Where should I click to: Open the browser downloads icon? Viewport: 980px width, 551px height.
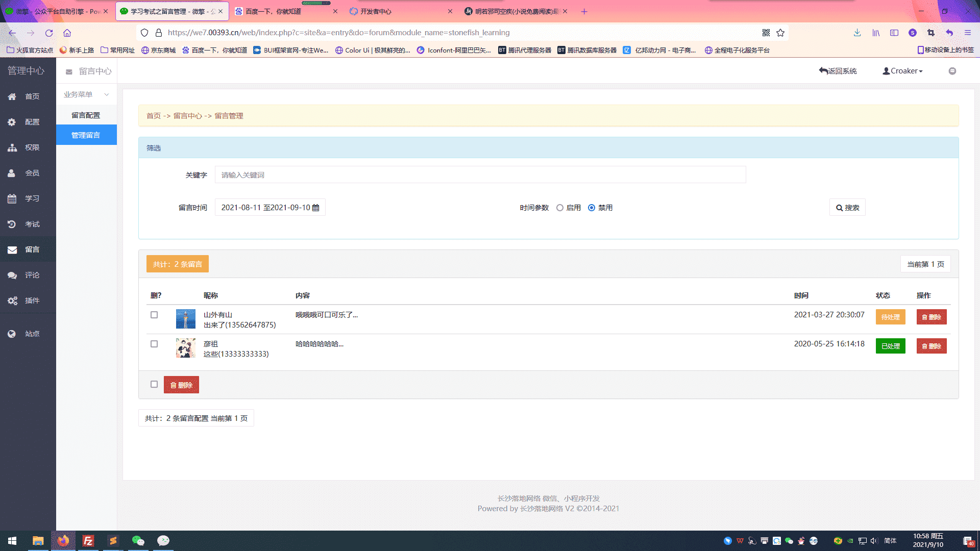coord(857,33)
